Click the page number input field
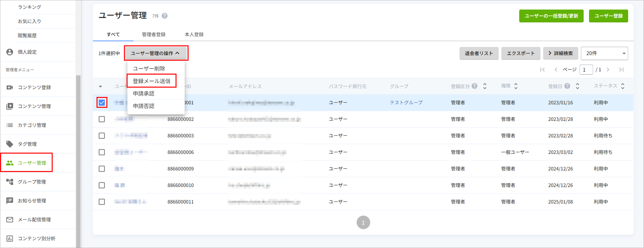 click(x=586, y=70)
